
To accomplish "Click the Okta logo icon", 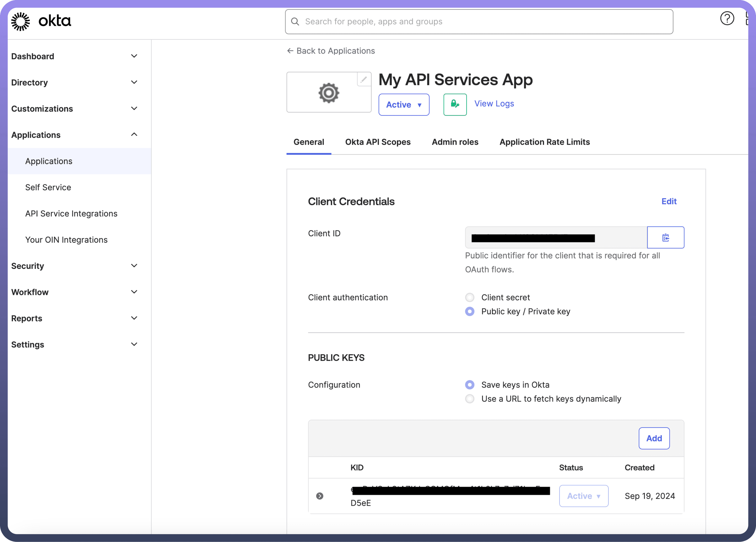I will coord(20,22).
